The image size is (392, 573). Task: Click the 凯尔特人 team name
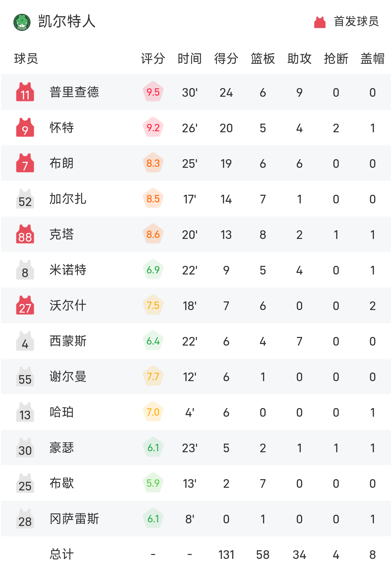pos(67,21)
